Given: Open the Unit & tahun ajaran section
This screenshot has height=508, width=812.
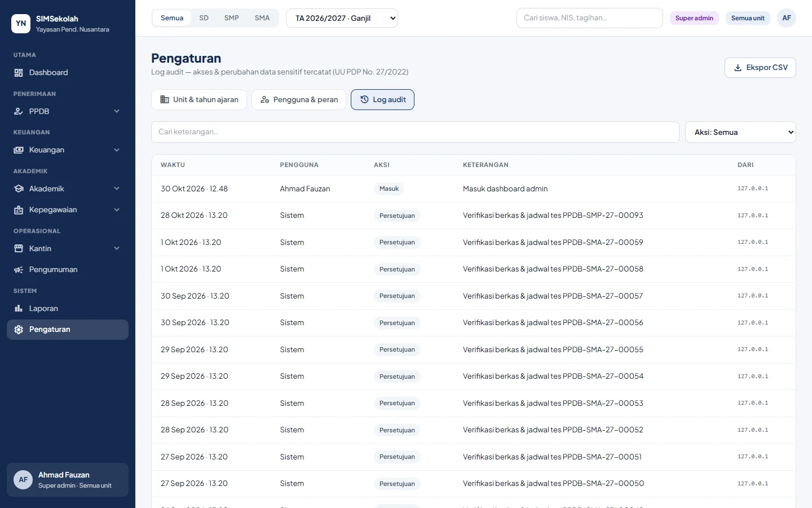Looking at the screenshot, I should [x=199, y=100].
